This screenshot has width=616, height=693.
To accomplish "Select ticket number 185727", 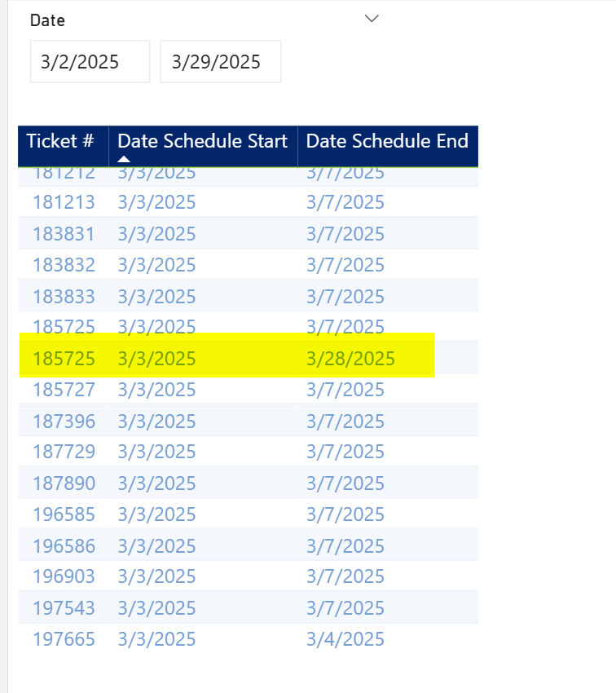I will click(x=64, y=390).
